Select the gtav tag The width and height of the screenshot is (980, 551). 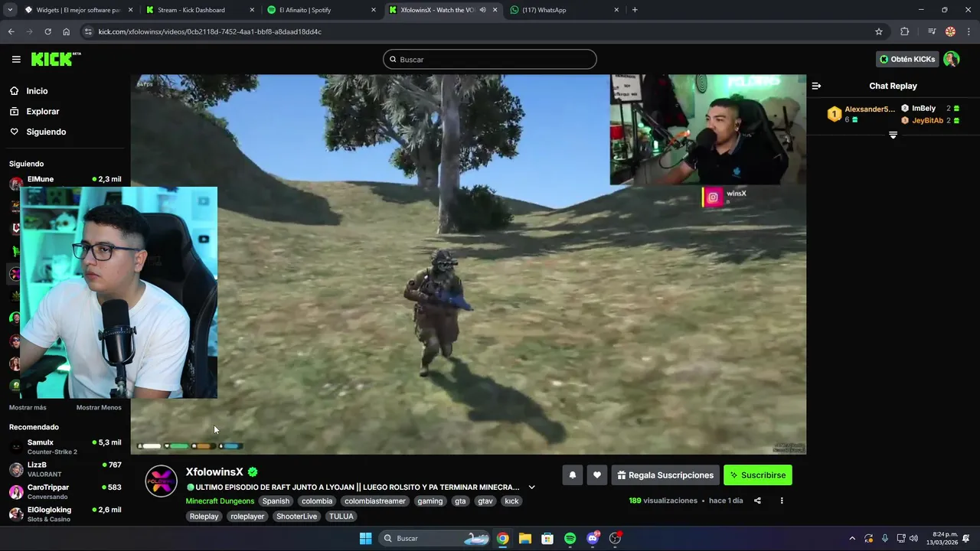point(485,501)
